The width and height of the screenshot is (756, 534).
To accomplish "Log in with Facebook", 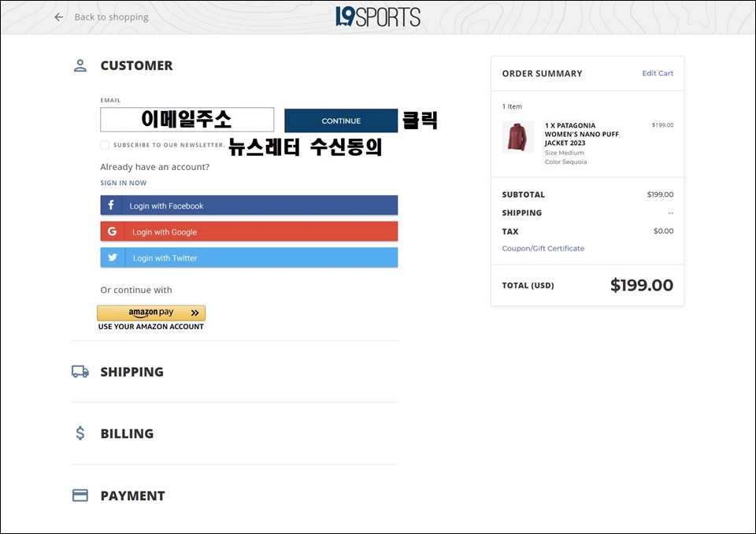I will [x=249, y=205].
